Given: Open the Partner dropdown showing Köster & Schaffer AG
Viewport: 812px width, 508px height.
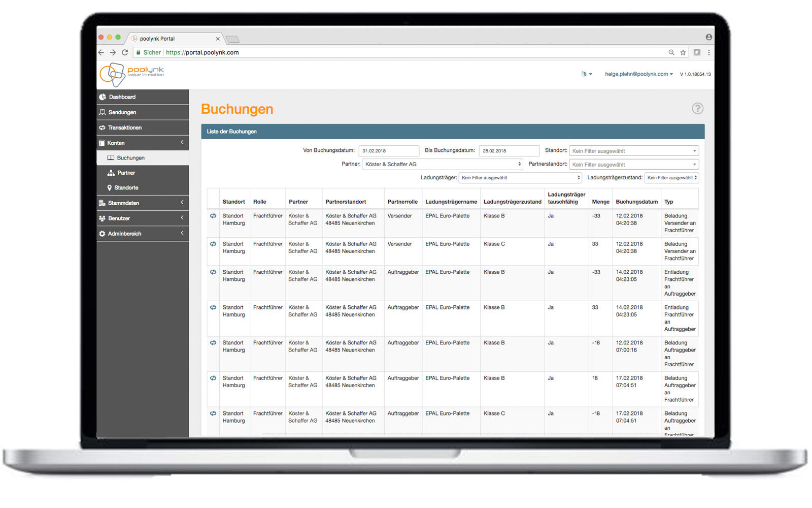Looking at the screenshot, I should (442, 164).
